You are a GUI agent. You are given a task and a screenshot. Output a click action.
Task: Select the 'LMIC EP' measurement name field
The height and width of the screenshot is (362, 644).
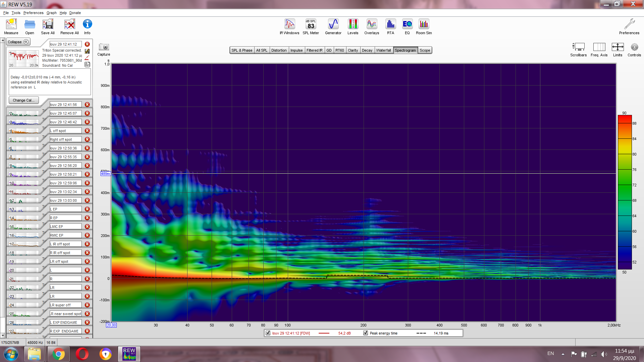tap(65, 227)
